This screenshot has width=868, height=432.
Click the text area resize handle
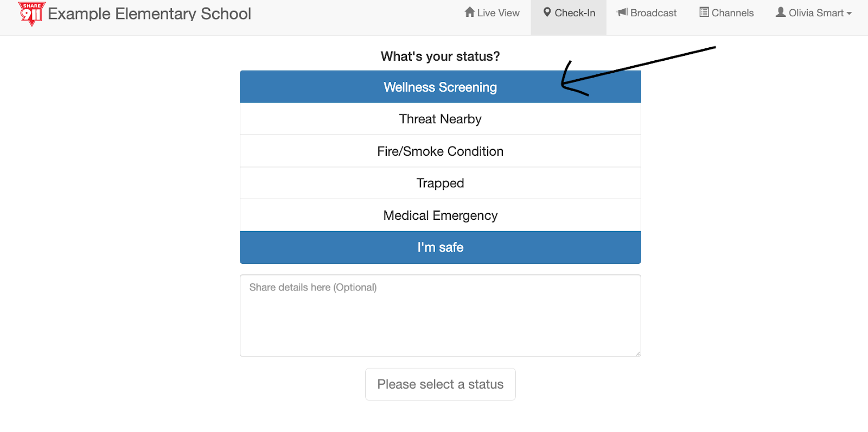[637, 353]
